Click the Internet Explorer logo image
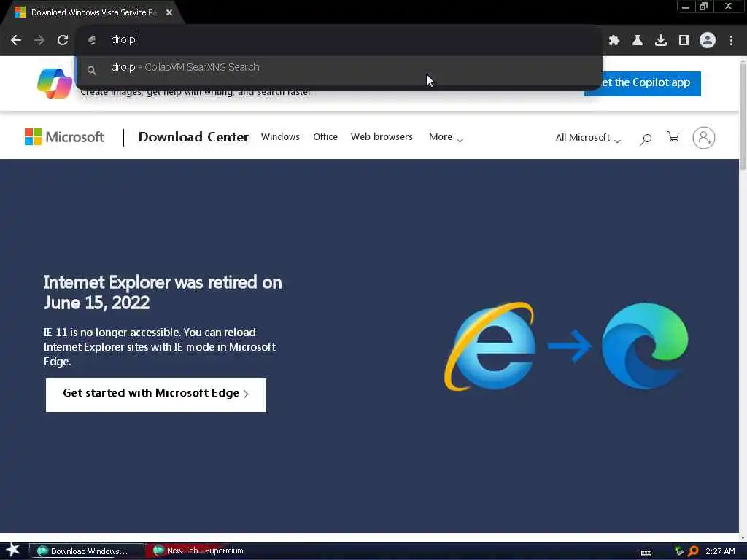The width and height of the screenshot is (747, 560). tap(490, 346)
